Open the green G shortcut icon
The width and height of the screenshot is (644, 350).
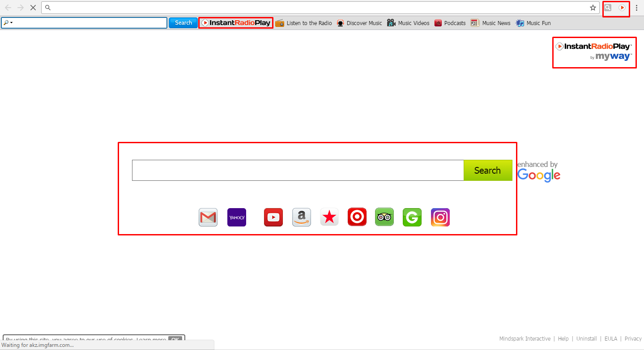pos(412,218)
